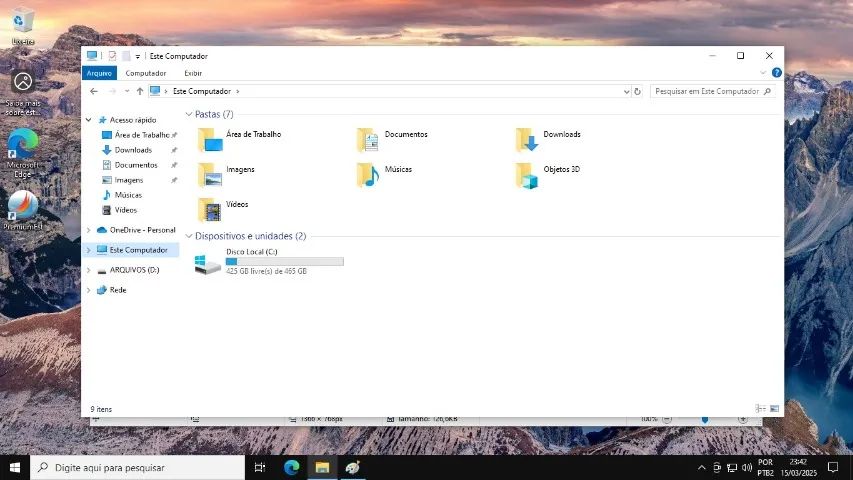Open the Documentos folder icon
The width and height of the screenshot is (853, 480).
coord(368,139)
